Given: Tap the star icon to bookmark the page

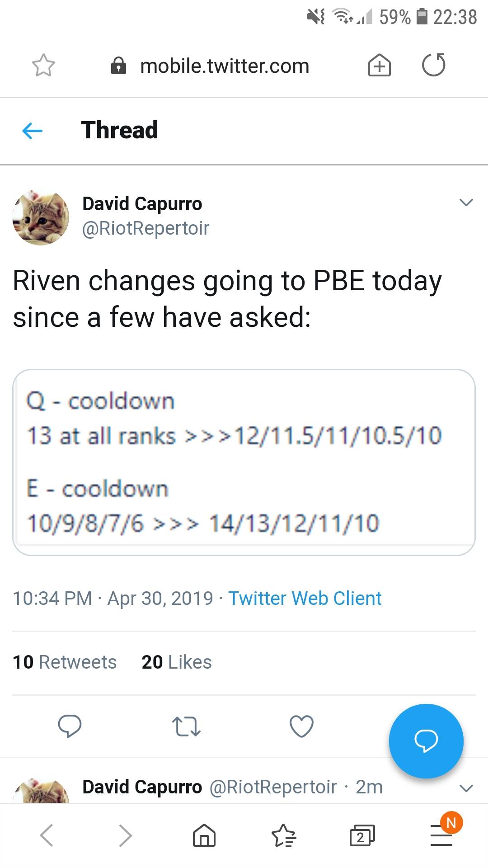Looking at the screenshot, I should [x=43, y=66].
